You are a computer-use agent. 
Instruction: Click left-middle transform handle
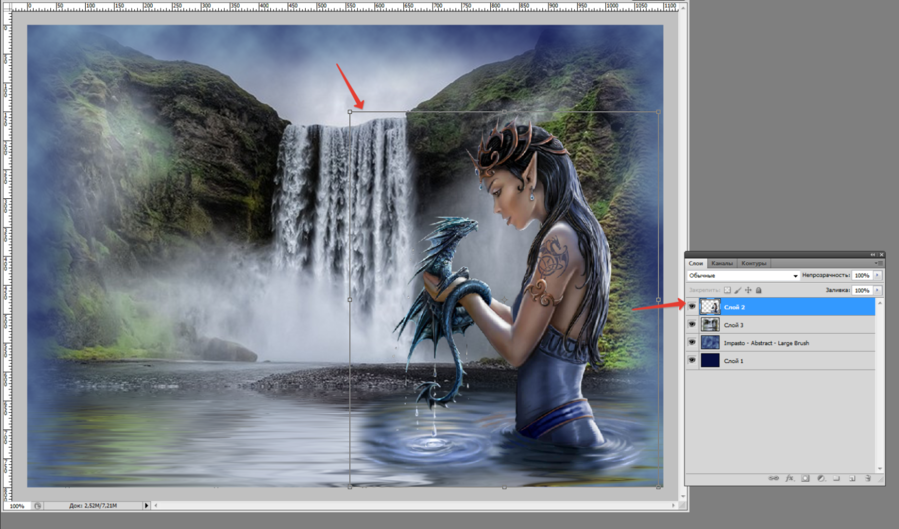350,299
